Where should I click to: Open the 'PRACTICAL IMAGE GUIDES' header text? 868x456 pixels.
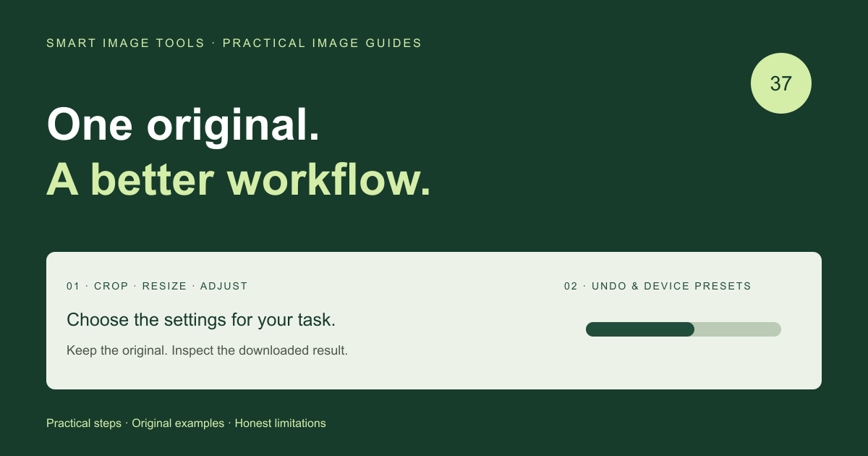[x=323, y=43]
